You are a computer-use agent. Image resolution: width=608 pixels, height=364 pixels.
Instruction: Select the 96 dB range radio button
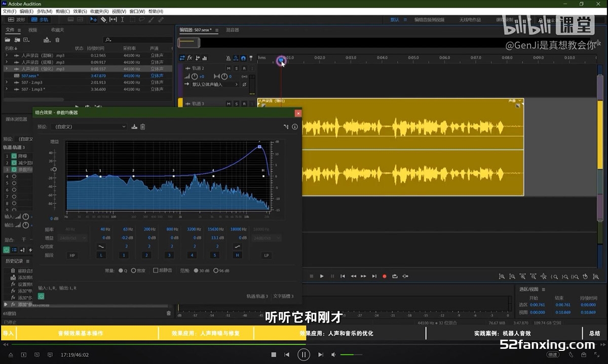tap(216, 270)
